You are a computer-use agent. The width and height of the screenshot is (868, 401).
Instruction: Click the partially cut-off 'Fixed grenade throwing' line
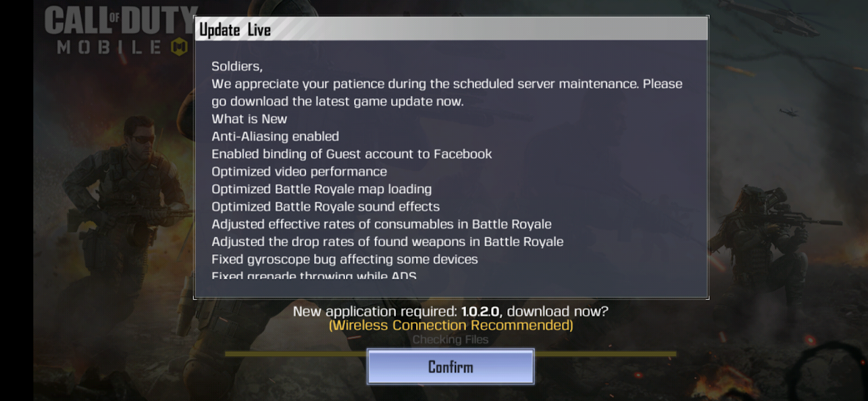(314, 276)
